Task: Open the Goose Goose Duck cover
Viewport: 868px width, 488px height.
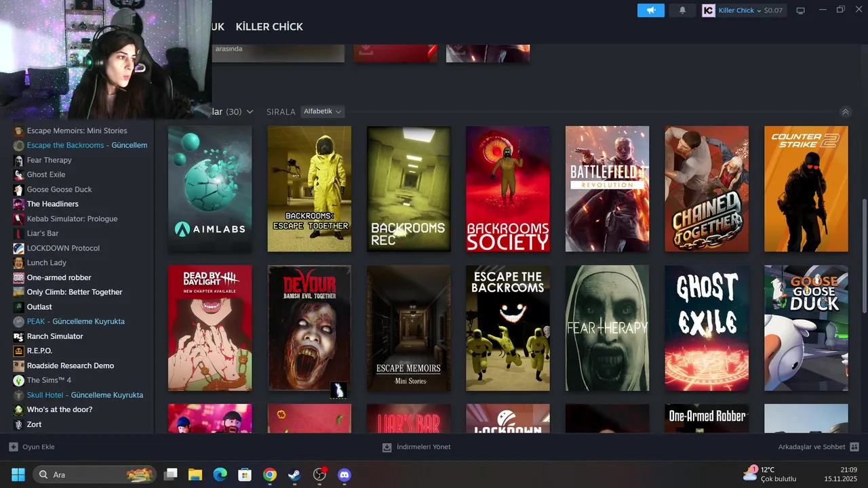Action: 806,328
